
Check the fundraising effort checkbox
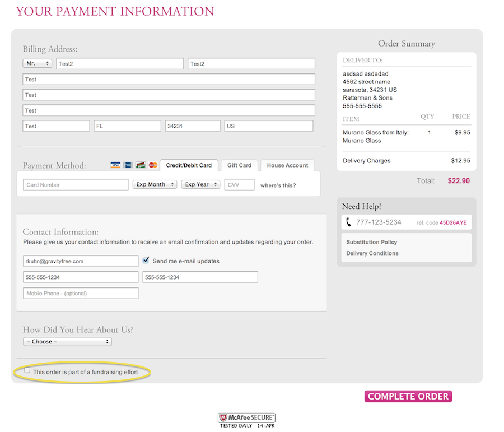pyautogui.click(x=27, y=371)
